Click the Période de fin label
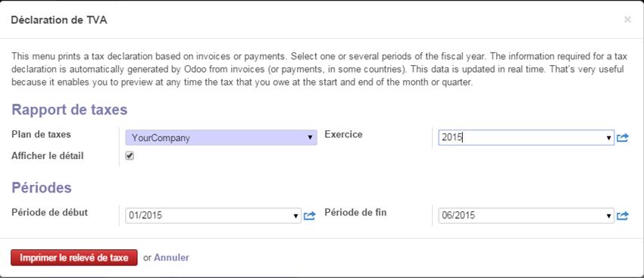644x278 pixels. [355, 212]
